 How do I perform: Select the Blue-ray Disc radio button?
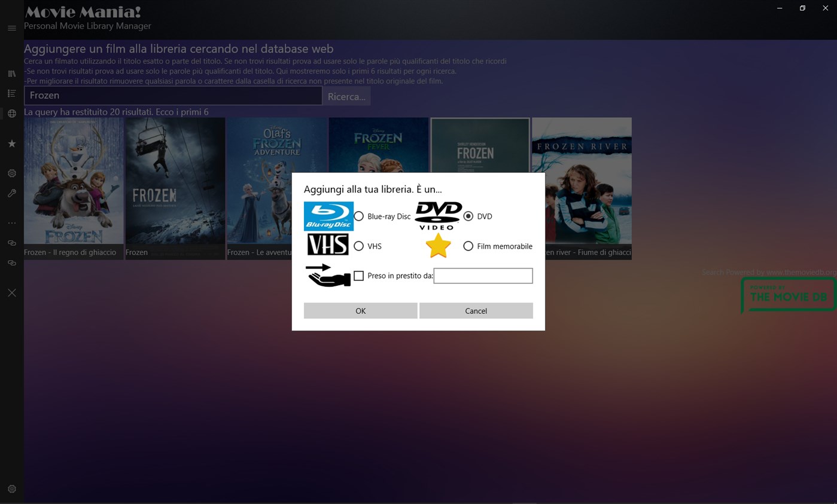359,216
